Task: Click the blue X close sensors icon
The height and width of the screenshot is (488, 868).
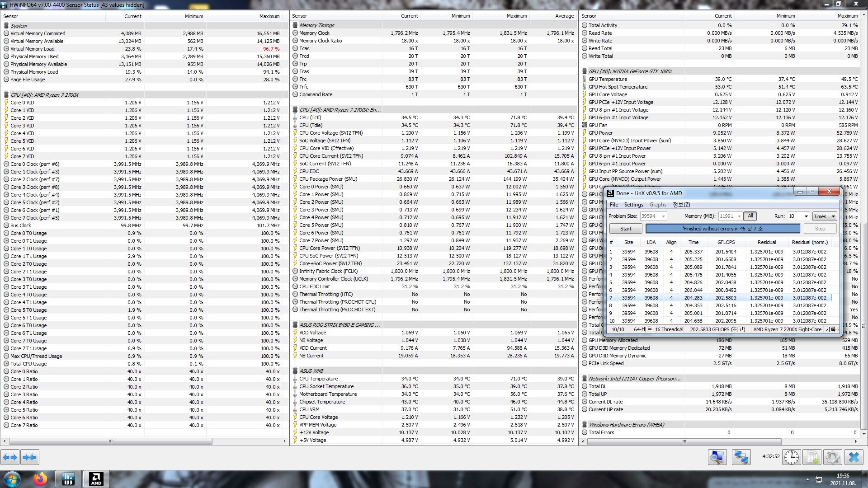Action: click(x=854, y=457)
